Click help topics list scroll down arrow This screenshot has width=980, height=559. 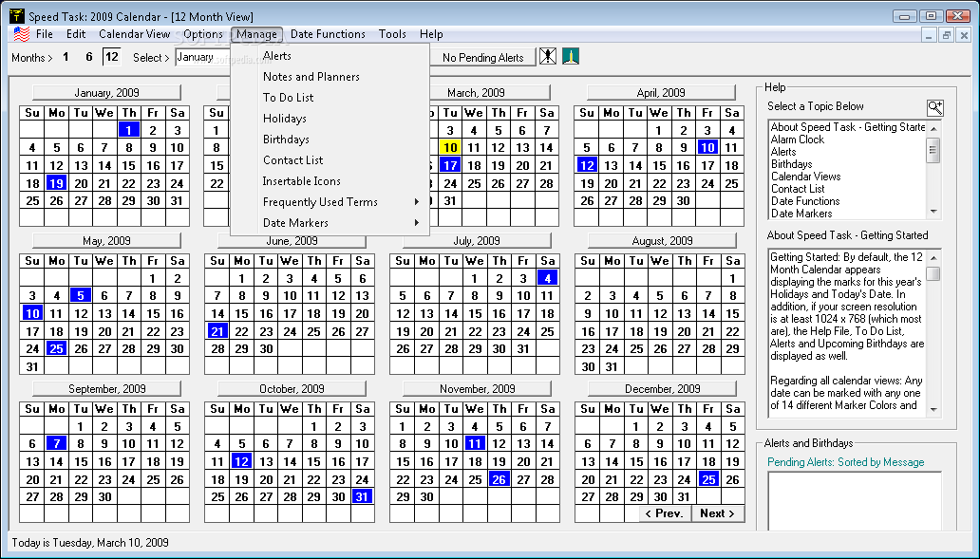point(933,212)
